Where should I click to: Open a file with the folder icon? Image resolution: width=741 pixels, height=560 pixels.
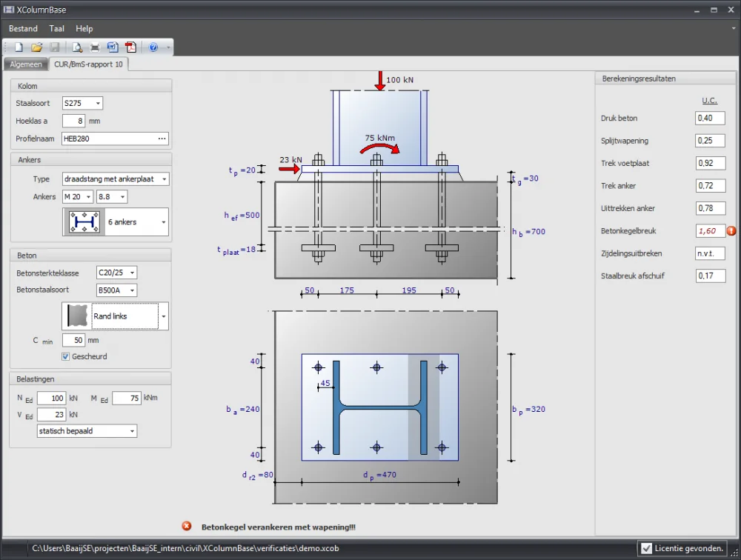pyautogui.click(x=36, y=47)
